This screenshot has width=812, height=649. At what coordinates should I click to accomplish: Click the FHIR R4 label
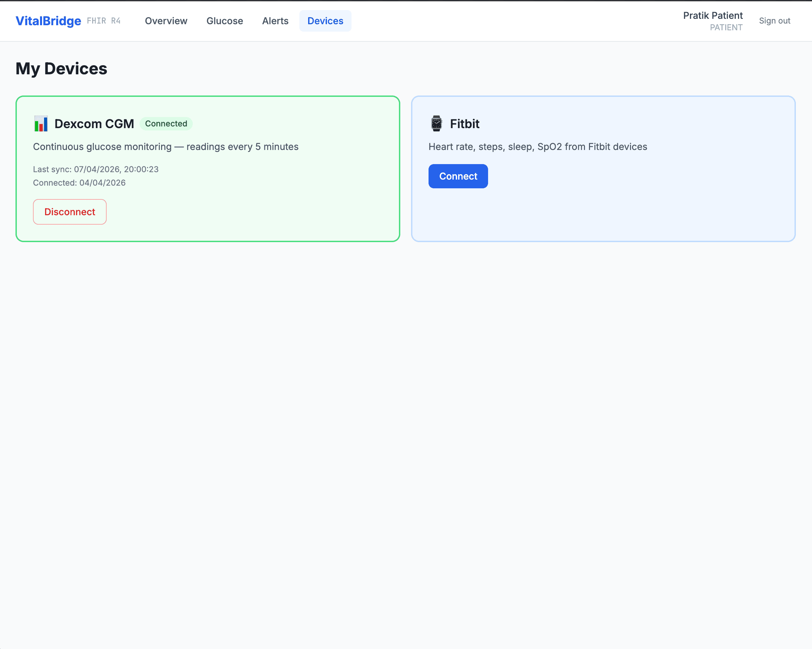click(104, 21)
